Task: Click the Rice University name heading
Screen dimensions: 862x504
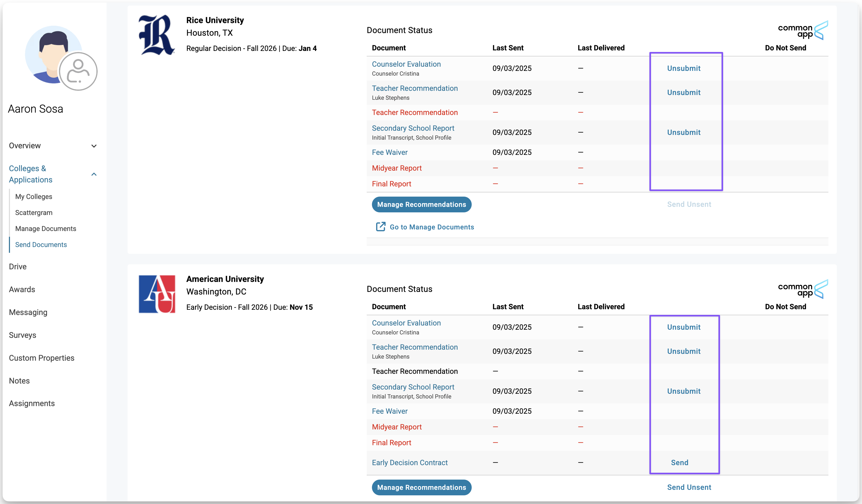Action: tap(215, 20)
